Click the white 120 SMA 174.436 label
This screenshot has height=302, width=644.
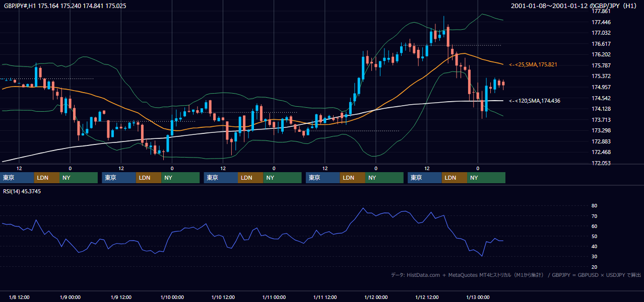(x=534, y=101)
